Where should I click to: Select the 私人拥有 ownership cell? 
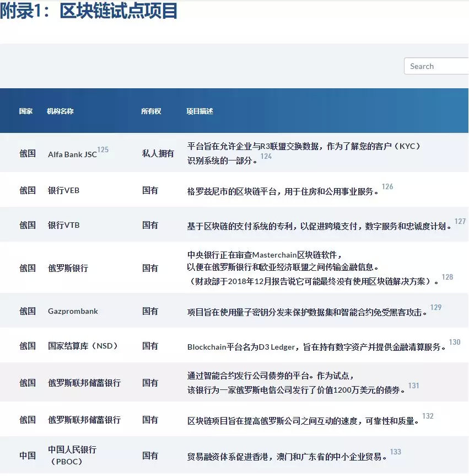158,153
